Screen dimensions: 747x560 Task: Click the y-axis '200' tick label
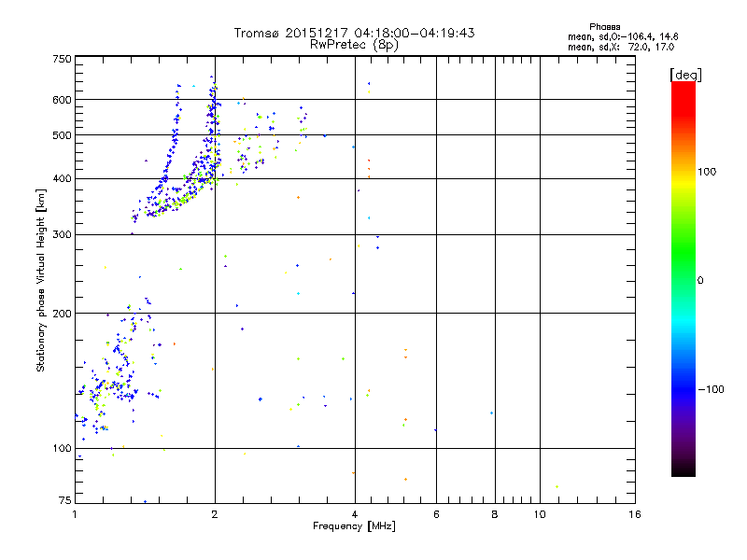click(62, 314)
